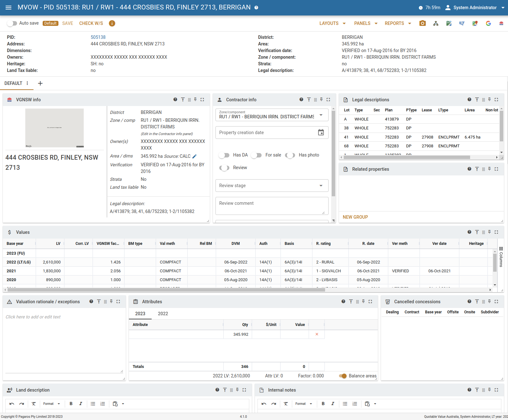Toggle the For sale switch
Viewport: 508px width, 420px height.
[256, 155]
